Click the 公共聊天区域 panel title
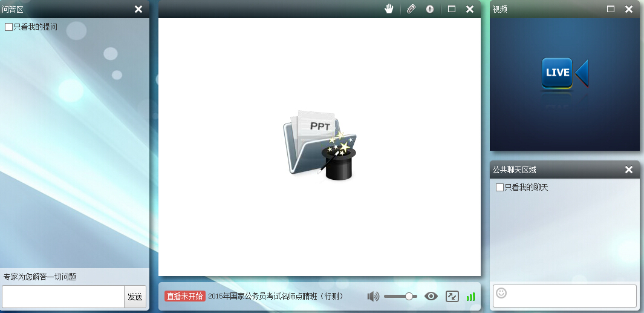 pyautogui.click(x=514, y=170)
